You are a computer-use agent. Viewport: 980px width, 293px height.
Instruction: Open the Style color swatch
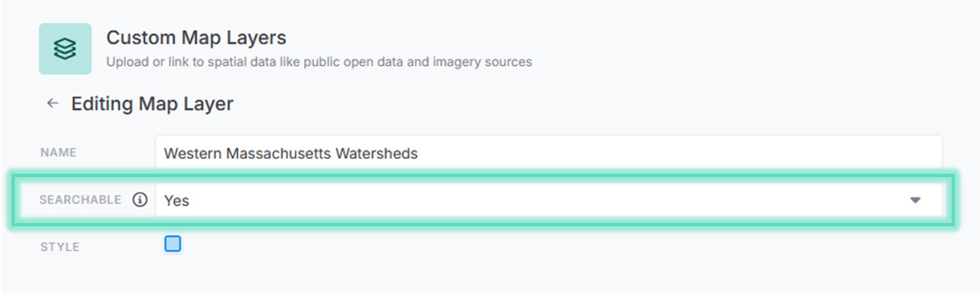(x=173, y=244)
